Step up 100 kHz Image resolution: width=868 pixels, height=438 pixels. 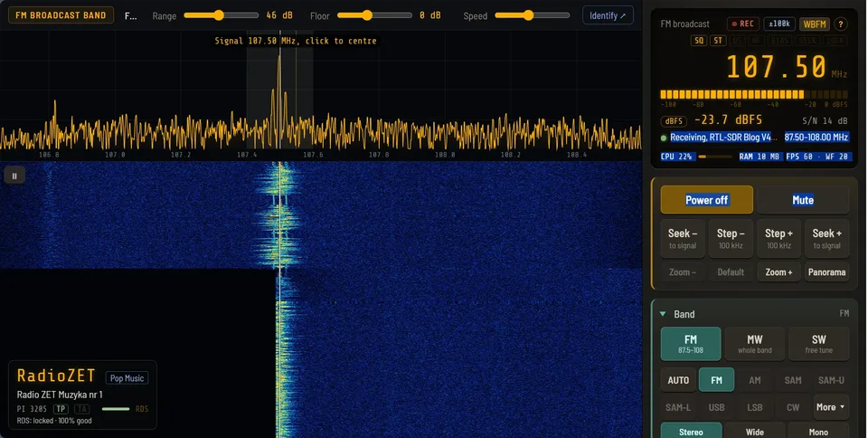[778, 239]
